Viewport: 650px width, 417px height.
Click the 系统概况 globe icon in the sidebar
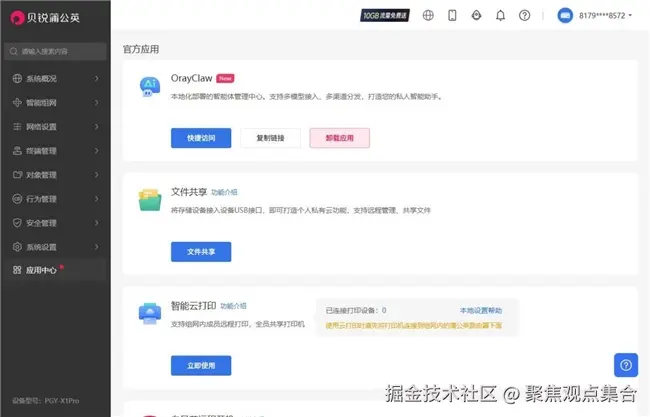tap(17, 78)
